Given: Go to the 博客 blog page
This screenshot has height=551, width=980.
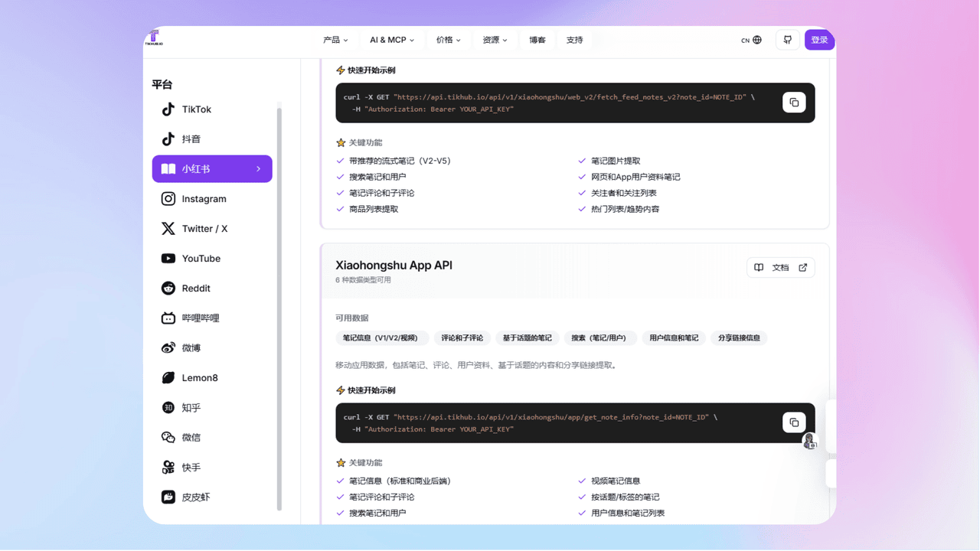Looking at the screenshot, I should click(x=537, y=40).
